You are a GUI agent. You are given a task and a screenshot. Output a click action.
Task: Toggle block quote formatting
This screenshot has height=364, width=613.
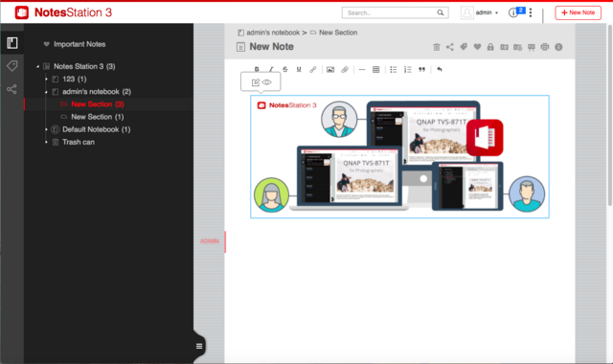[x=421, y=70]
